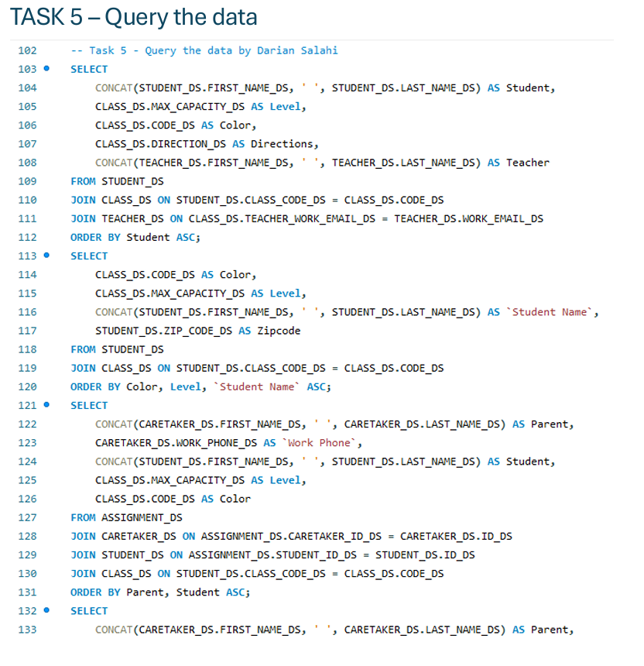This screenshot has width=644, height=666.
Task: Click the blue statement marker beside line 103
Action: point(48,69)
